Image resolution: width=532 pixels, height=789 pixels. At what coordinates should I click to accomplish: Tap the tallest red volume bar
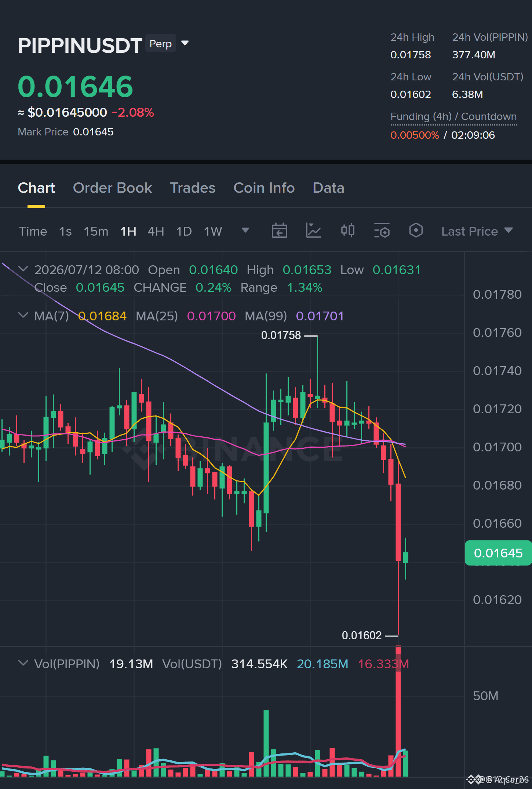(x=398, y=711)
